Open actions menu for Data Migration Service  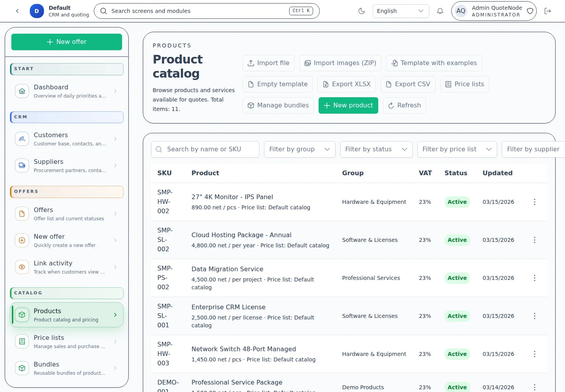pyautogui.click(x=534, y=278)
